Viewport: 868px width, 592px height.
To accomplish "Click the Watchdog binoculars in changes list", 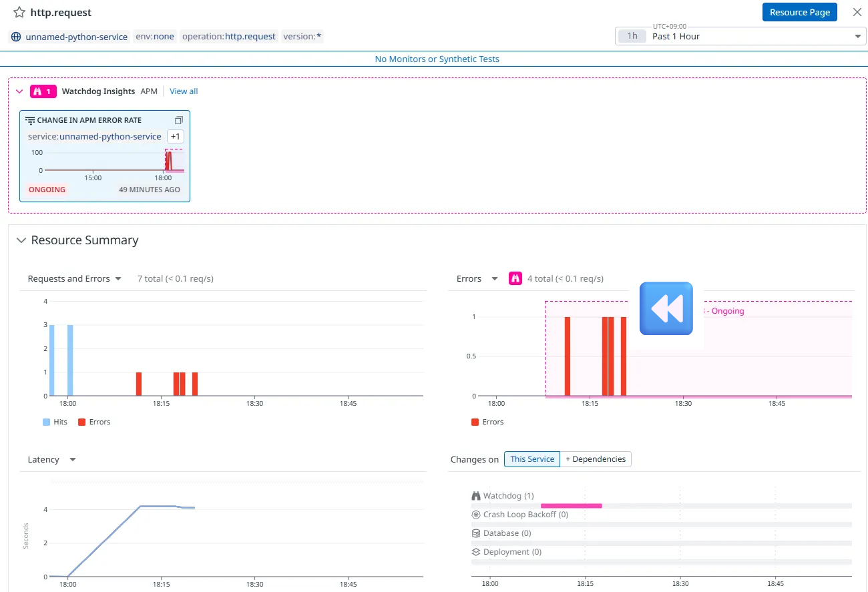I will pyautogui.click(x=476, y=496).
